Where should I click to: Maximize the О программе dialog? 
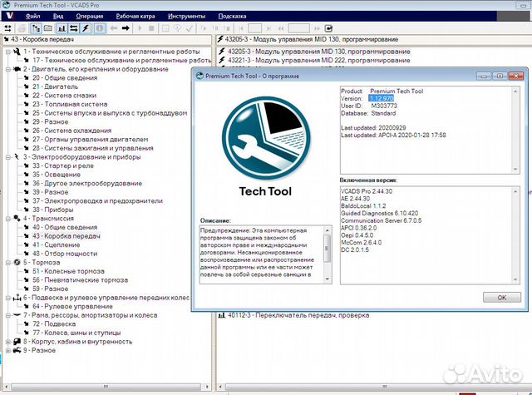pos(500,76)
